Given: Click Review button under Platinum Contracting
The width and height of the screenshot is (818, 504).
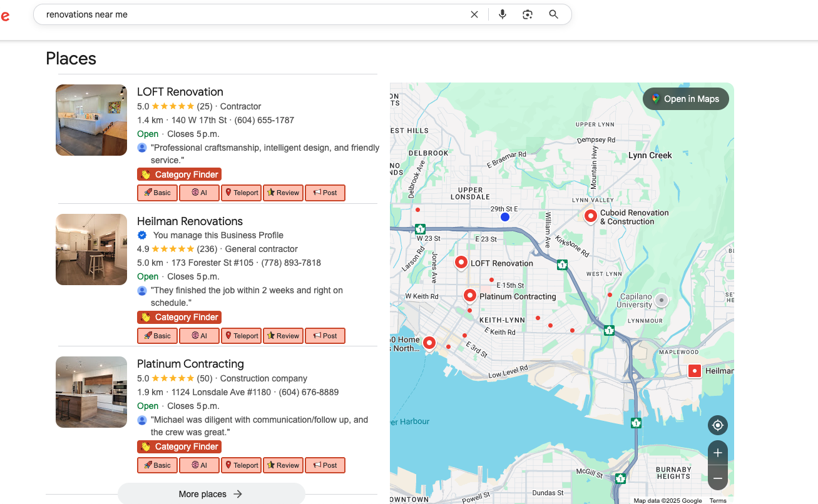Looking at the screenshot, I should point(283,465).
